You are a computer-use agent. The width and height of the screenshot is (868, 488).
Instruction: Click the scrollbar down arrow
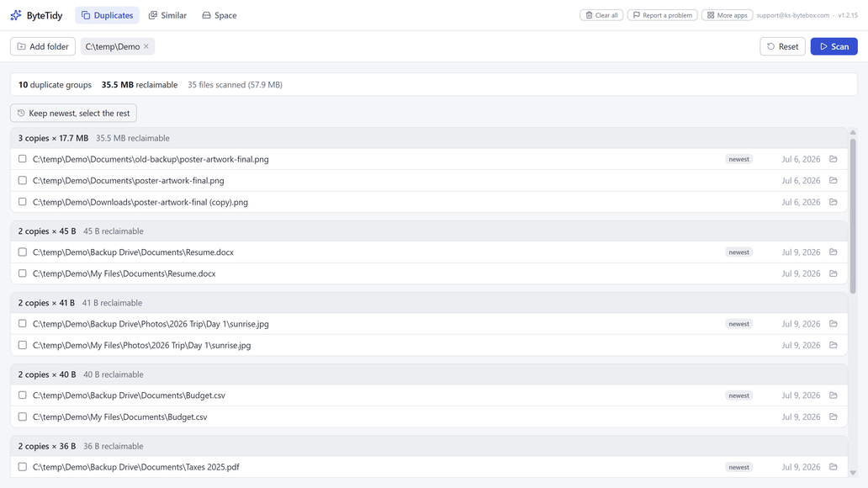853,473
